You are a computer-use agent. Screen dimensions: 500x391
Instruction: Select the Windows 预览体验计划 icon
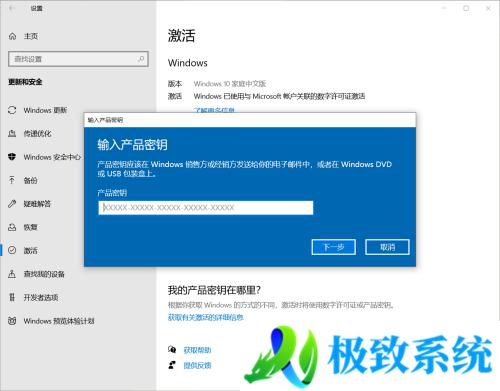(12, 321)
